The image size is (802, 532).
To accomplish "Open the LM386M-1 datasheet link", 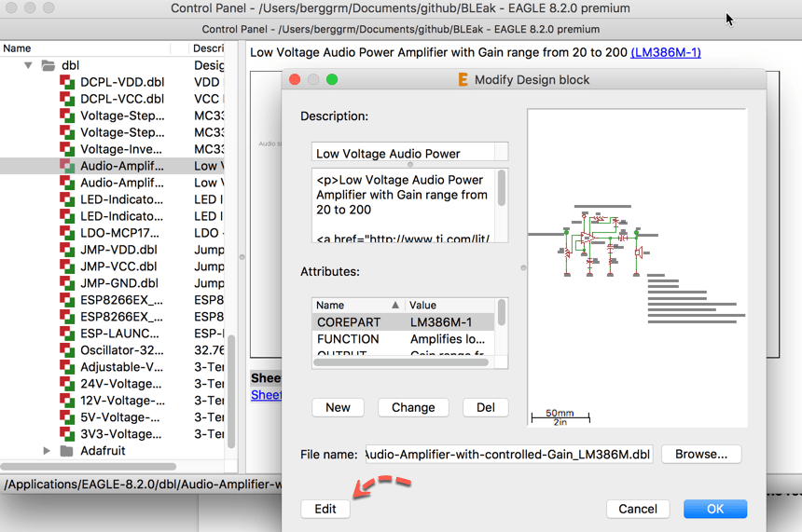I will click(666, 52).
